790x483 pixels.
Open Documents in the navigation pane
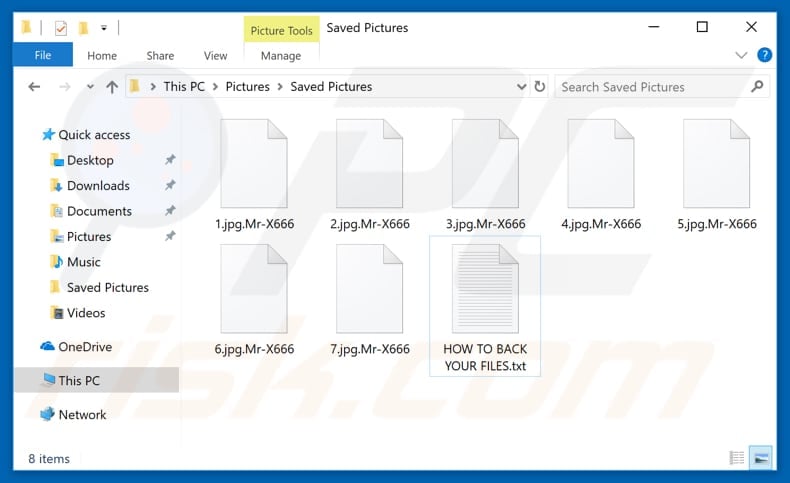click(x=99, y=211)
